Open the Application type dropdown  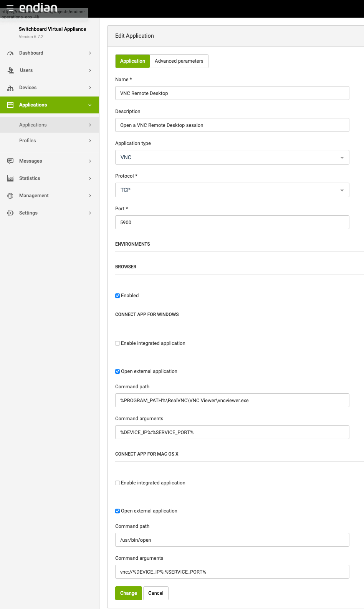232,157
